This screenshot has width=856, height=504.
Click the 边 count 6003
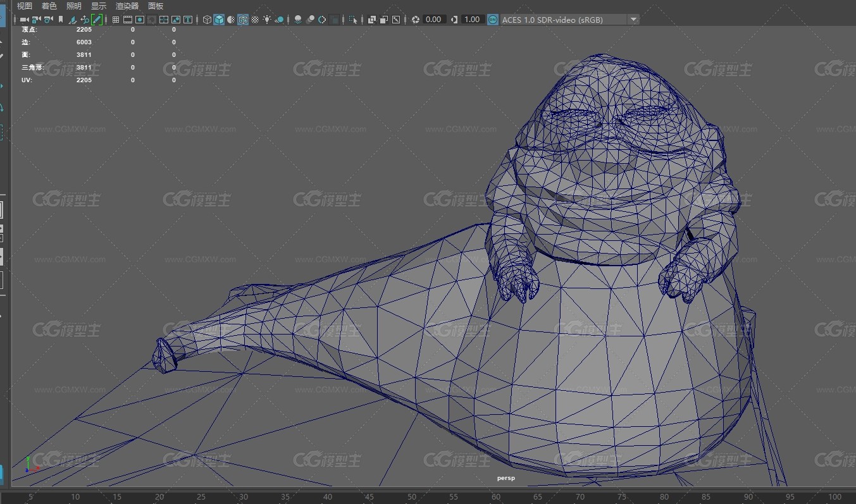pos(84,42)
